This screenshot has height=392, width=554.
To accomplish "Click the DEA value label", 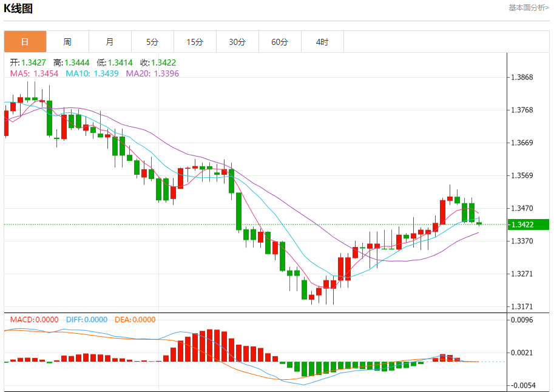I will (x=134, y=320).
